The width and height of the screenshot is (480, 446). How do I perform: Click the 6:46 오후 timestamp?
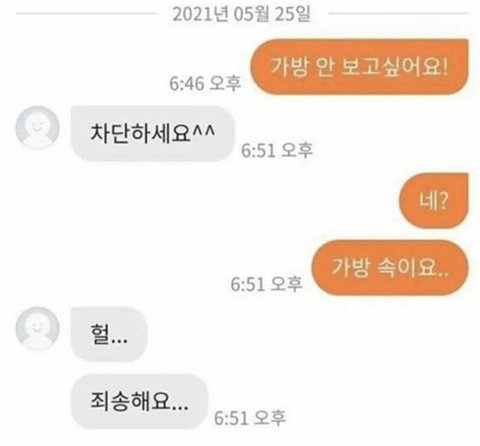205,83
